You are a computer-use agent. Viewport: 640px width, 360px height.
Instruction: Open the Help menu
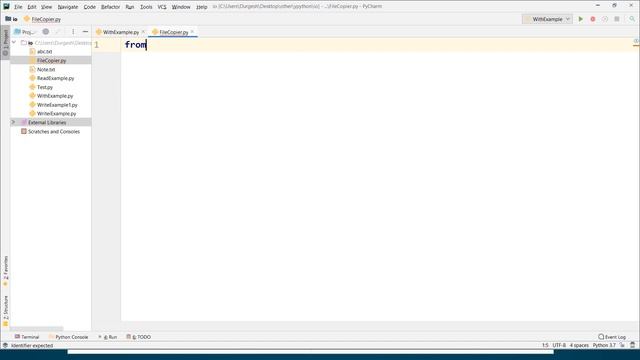tap(202, 7)
